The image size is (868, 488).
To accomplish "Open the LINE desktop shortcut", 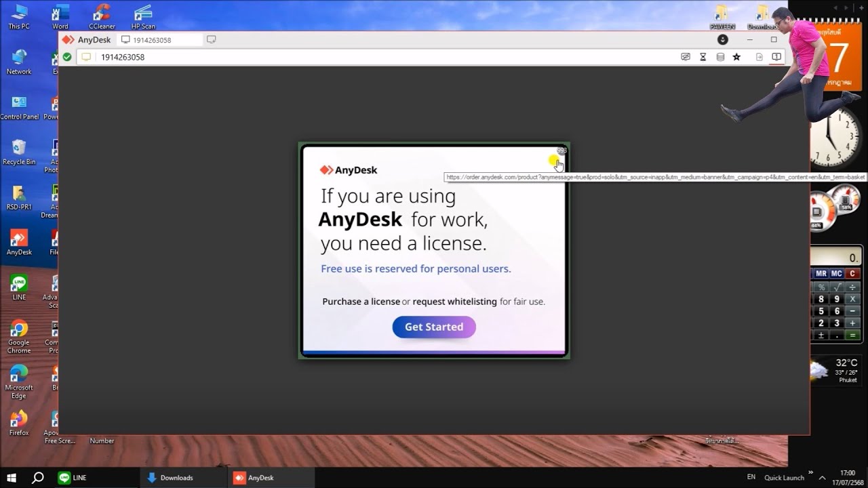I will [19, 287].
